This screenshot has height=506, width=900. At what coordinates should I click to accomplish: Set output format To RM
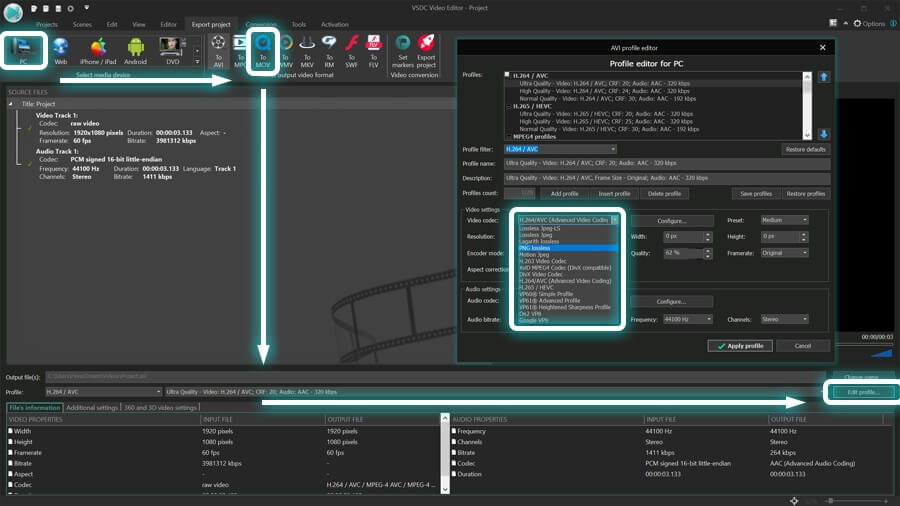[x=329, y=51]
